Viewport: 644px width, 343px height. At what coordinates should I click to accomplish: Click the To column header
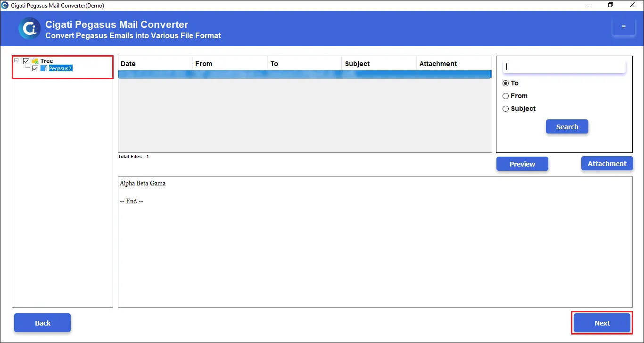pos(304,64)
